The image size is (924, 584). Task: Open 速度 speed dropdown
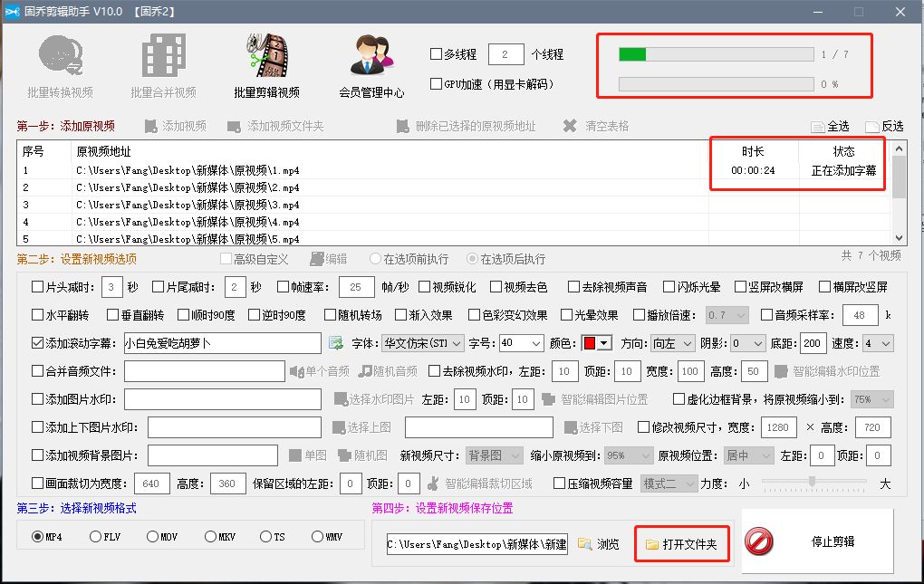pos(878,343)
